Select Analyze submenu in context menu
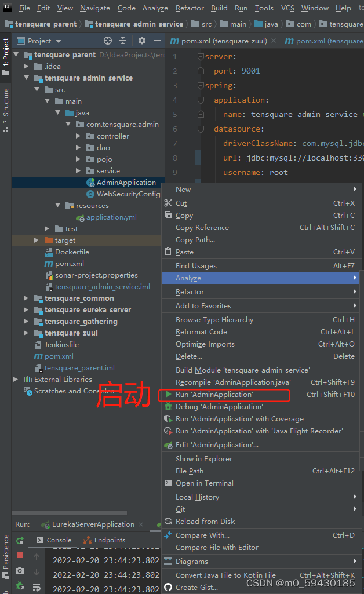 pyautogui.click(x=261, y=278)
